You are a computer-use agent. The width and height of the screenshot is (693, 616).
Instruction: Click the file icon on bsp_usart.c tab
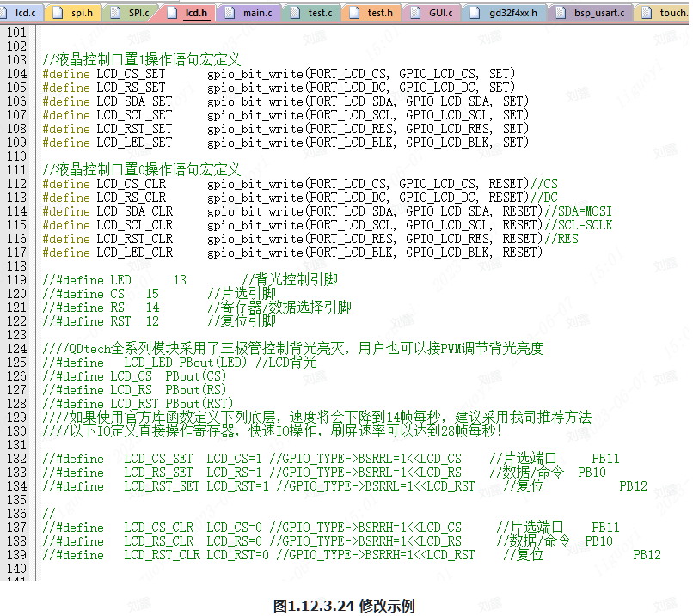[x=561, y=13]
